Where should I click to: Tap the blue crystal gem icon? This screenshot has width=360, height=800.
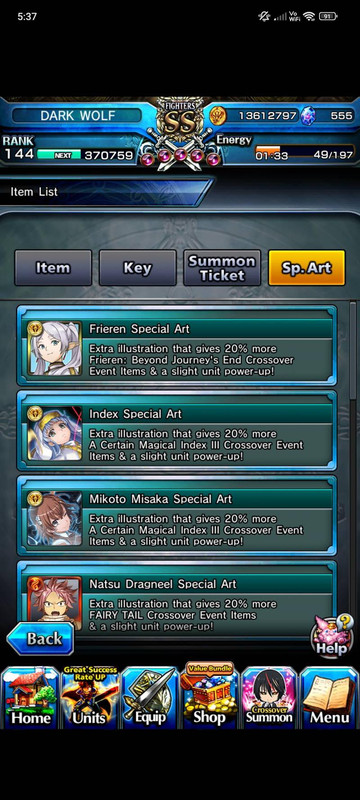click(x=307, y=116)
